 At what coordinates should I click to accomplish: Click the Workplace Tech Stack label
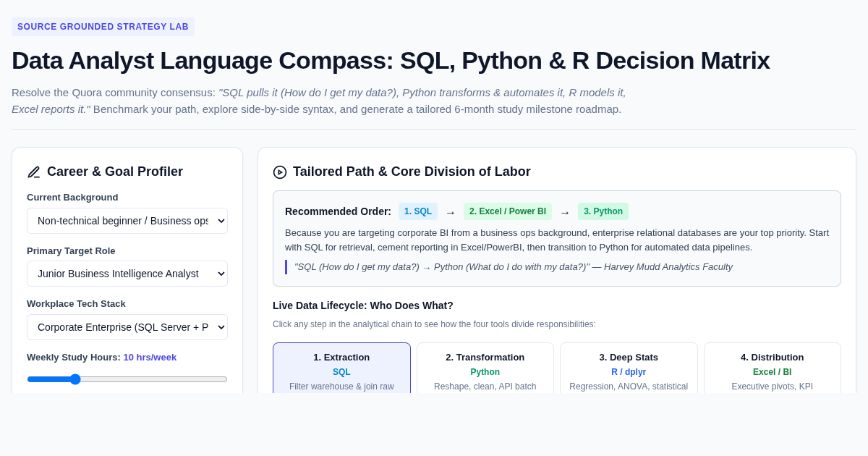point(76,303)
